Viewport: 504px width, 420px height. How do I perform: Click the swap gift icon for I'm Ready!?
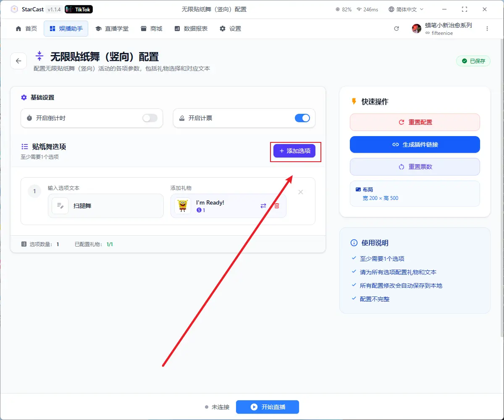[263, 206]
